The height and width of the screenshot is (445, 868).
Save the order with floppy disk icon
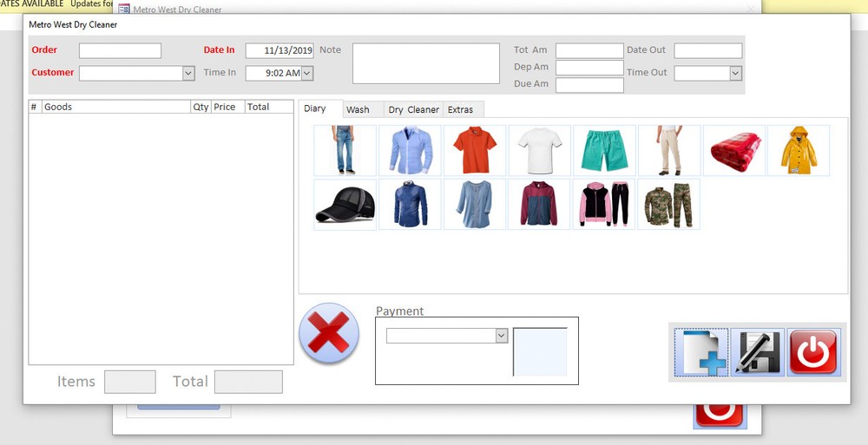point(757,352)
